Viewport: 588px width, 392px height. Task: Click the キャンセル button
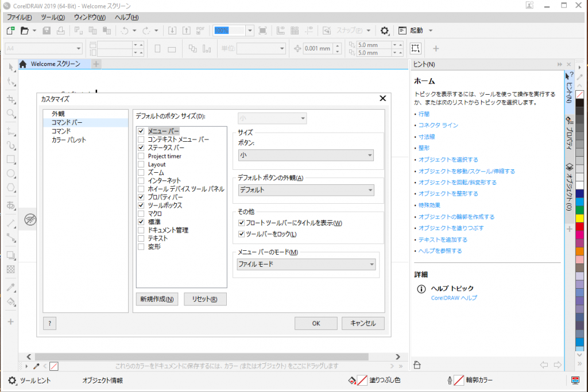[x=363, y=324]
